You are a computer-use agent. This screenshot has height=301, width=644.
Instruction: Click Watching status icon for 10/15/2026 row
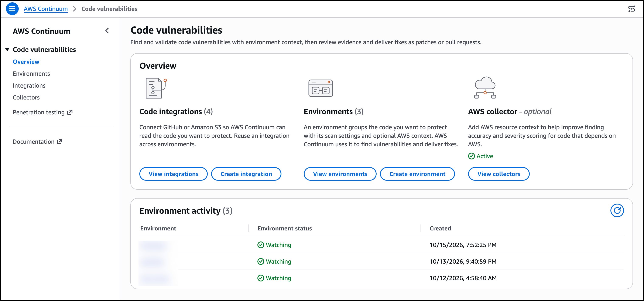[x=260, y=245]
